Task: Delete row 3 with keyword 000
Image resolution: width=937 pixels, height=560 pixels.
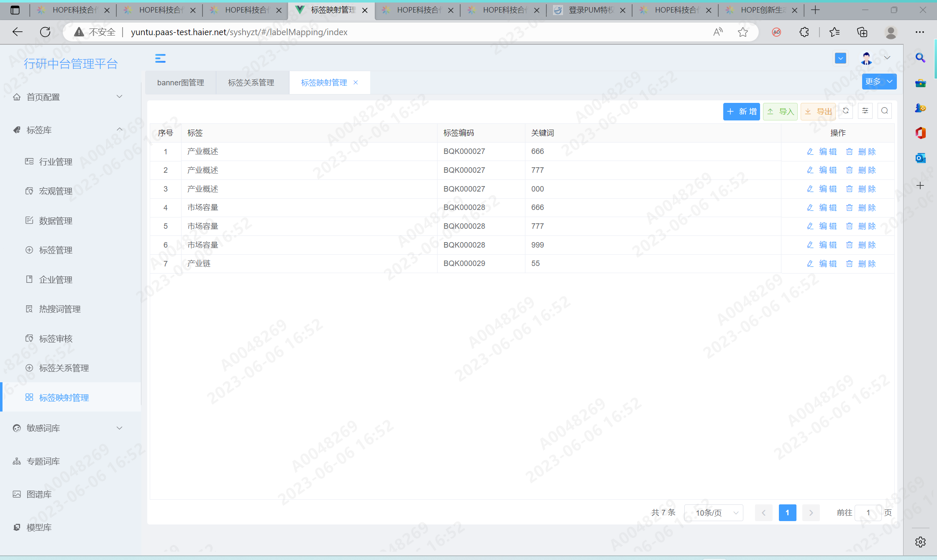Action: point(861,189)
